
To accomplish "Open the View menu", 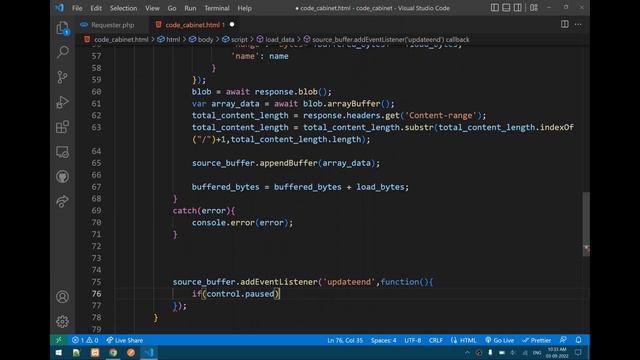I will (152, 8).
